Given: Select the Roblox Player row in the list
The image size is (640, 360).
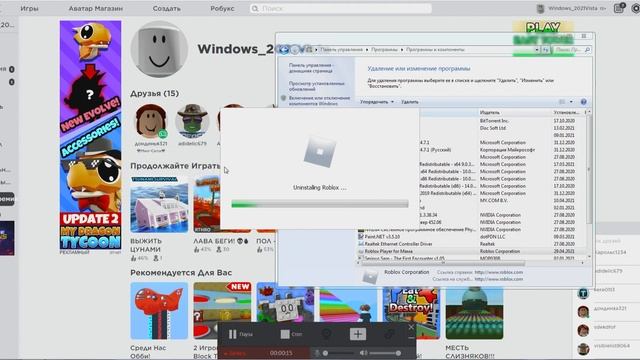Looking at the screenshot, I should coord(473,251).
